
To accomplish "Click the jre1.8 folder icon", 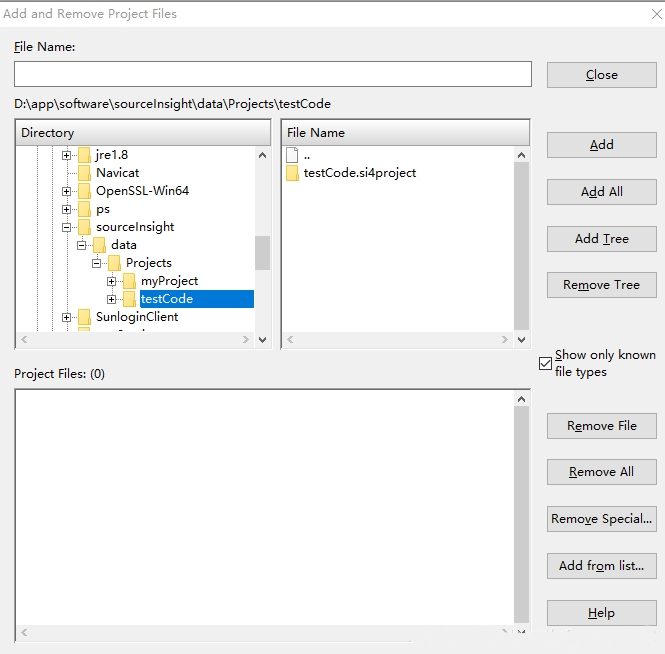I will [x=84, y=155].
